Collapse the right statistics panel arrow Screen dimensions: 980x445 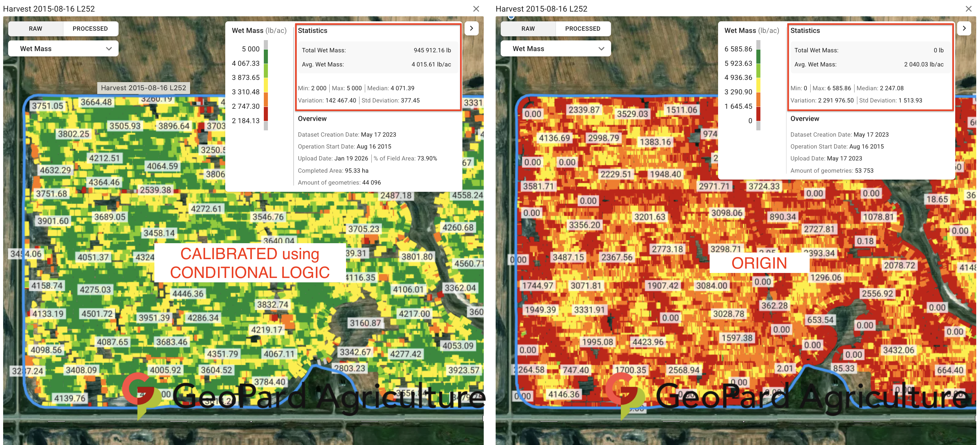964,28
